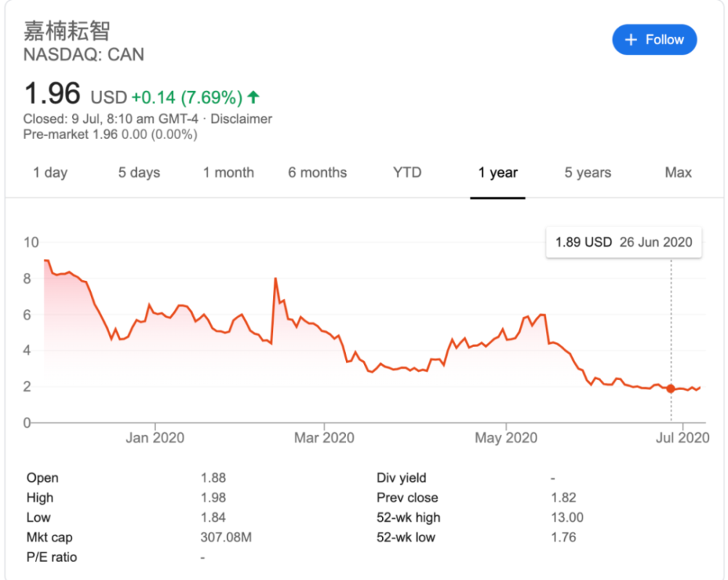Select the 1 year range tab

(498, 172)
